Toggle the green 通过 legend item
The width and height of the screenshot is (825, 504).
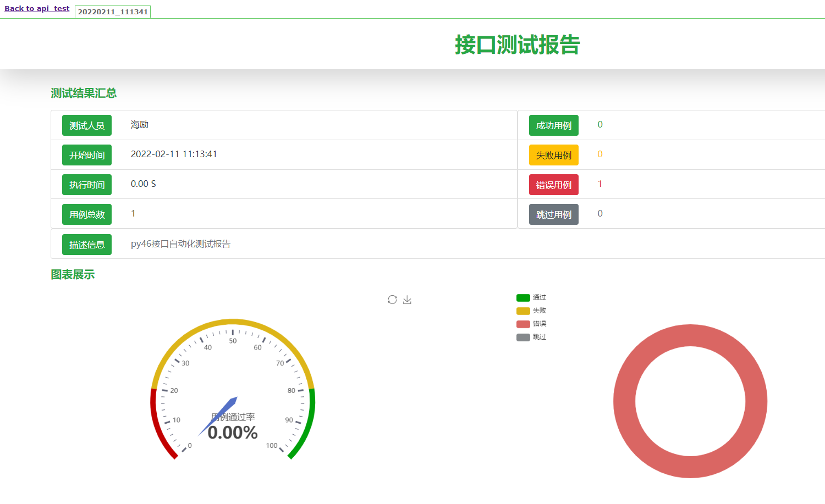pos(531,298)
